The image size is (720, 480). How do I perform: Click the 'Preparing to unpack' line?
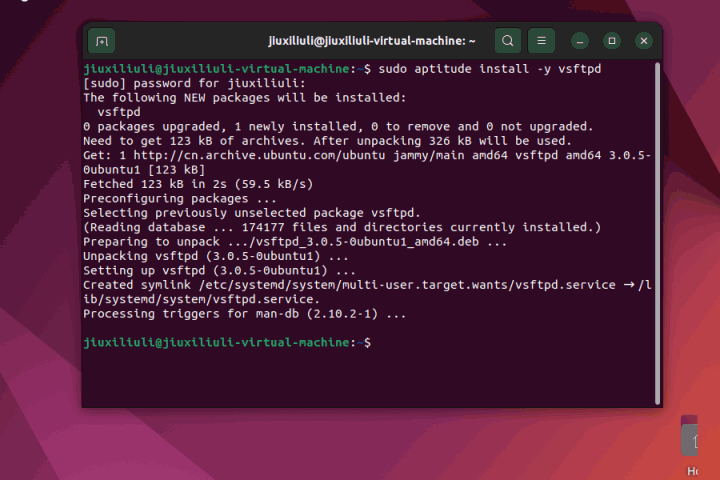(295, 242)
